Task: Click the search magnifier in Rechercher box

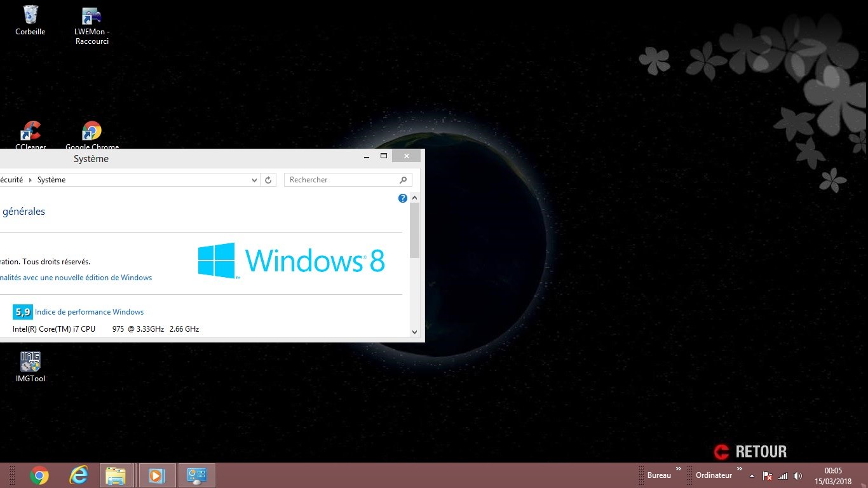Action: pyautogui.click(x=403, y=180)
